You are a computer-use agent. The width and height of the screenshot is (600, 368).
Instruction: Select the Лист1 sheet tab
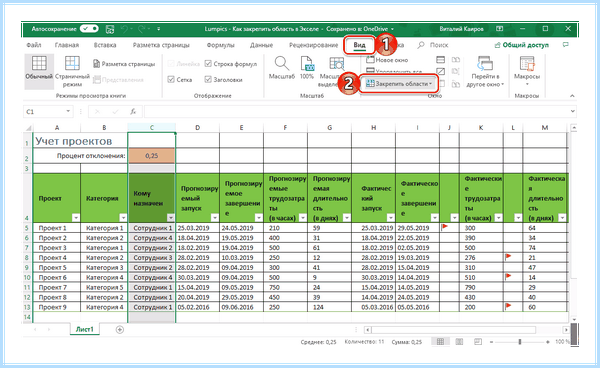[x=85, y=329]
